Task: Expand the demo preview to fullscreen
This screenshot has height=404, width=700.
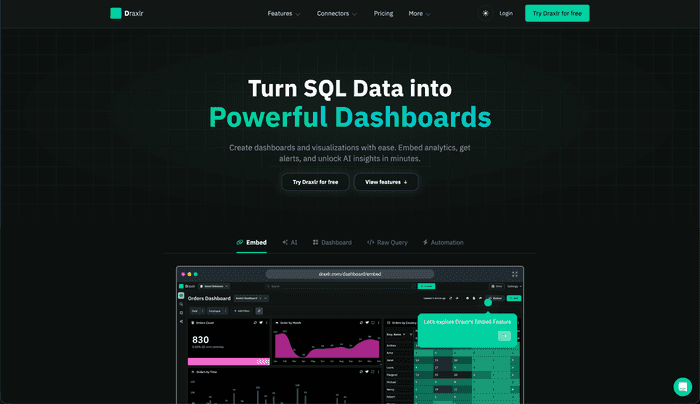Action: point(515,274)
